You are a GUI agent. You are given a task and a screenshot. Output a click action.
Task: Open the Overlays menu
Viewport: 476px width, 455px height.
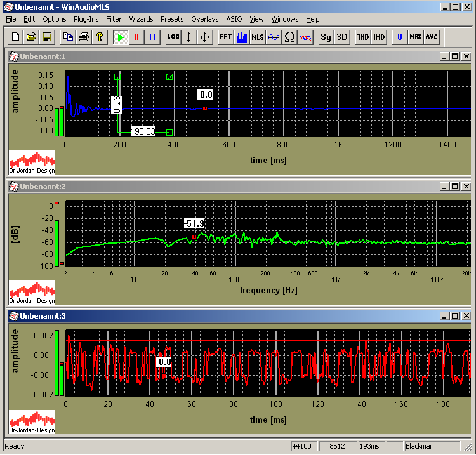204,19
